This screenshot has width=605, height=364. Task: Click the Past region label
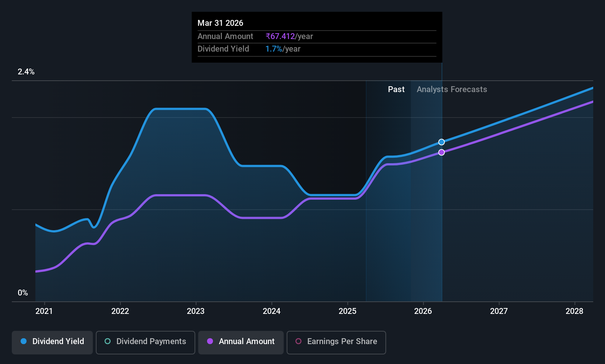point(396,90)
